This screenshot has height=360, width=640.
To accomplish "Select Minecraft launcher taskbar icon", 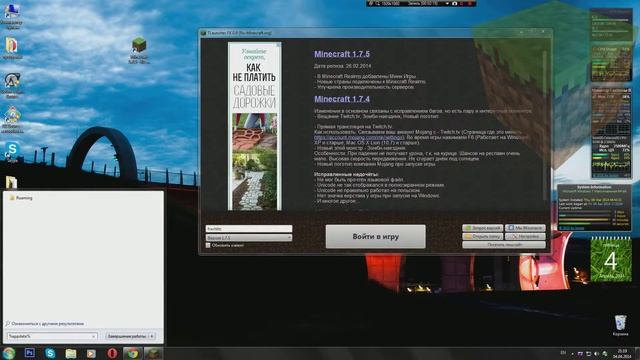I will click(x=153, y=353).
